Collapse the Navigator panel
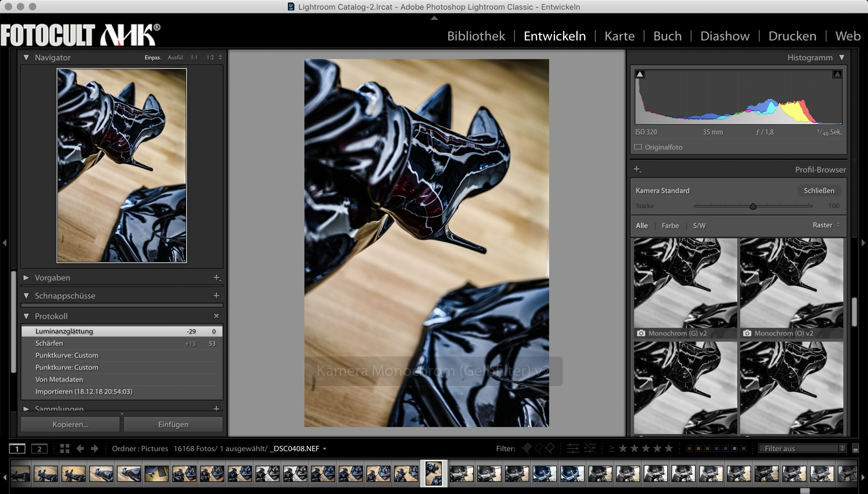This screenshot has height=494, width=868. 26,58
